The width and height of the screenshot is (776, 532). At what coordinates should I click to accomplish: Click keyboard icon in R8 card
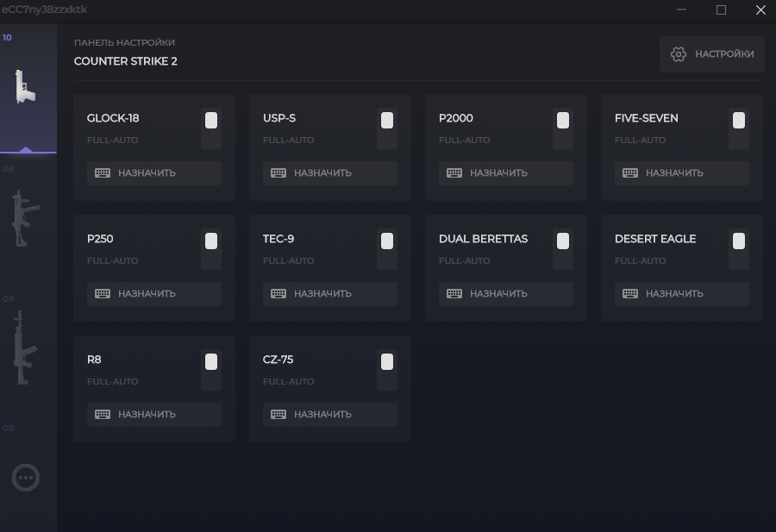click(103, 414)
